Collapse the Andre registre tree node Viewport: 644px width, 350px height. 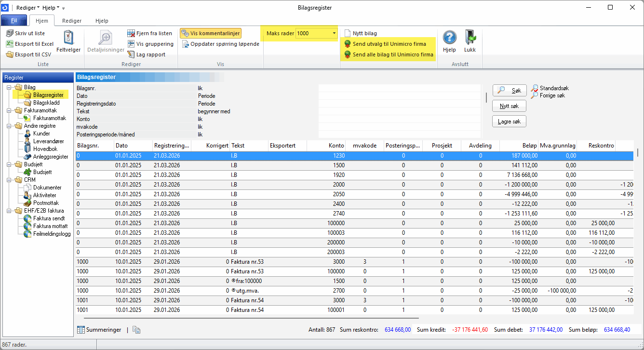(x=10, y=126)
